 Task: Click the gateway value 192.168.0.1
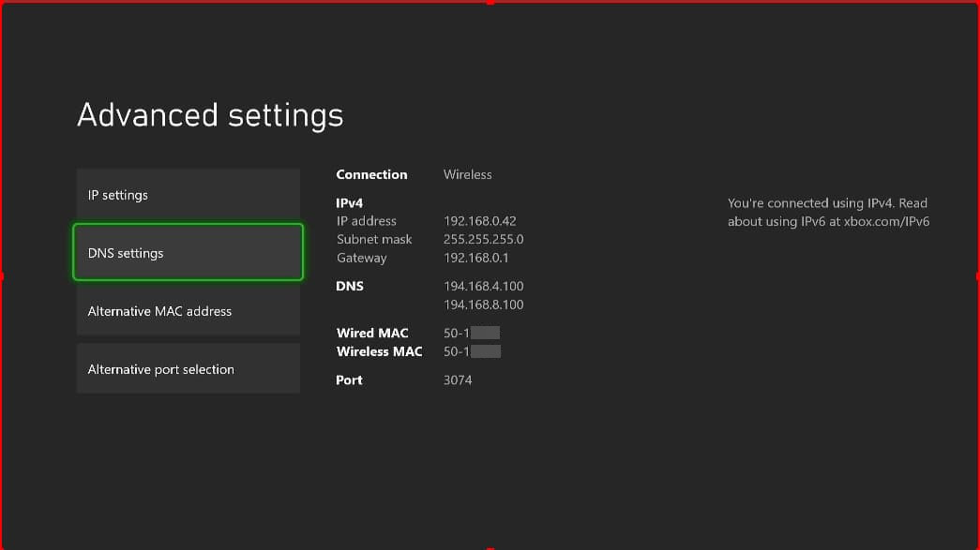475,258
